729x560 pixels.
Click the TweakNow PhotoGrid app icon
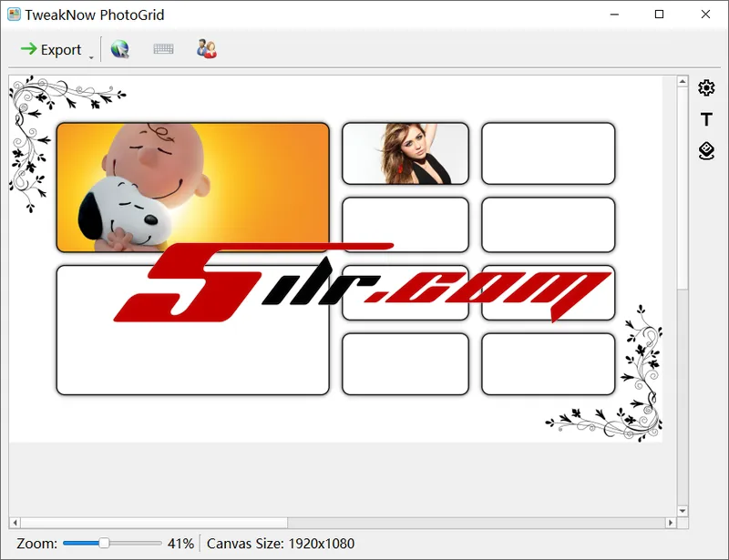point(14,15)
